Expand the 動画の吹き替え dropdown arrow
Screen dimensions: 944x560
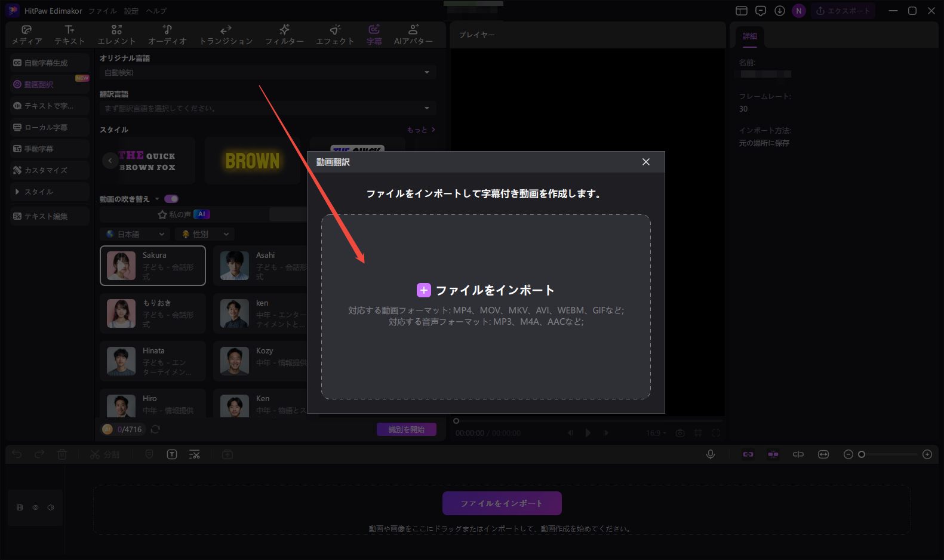pos(157,199)
